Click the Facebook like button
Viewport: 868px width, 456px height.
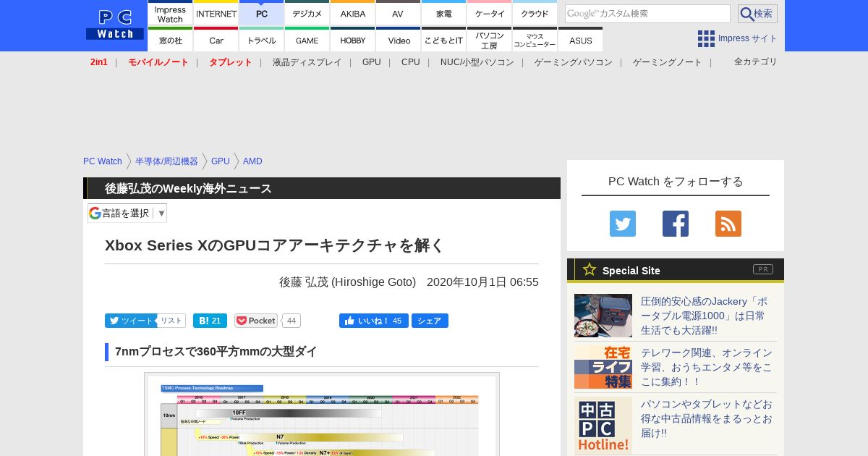pos(373,321)
